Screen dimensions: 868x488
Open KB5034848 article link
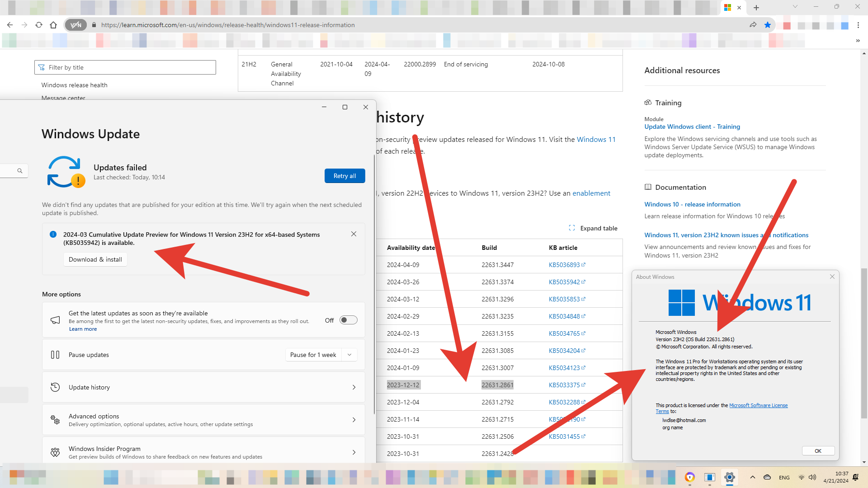point(567,316)
